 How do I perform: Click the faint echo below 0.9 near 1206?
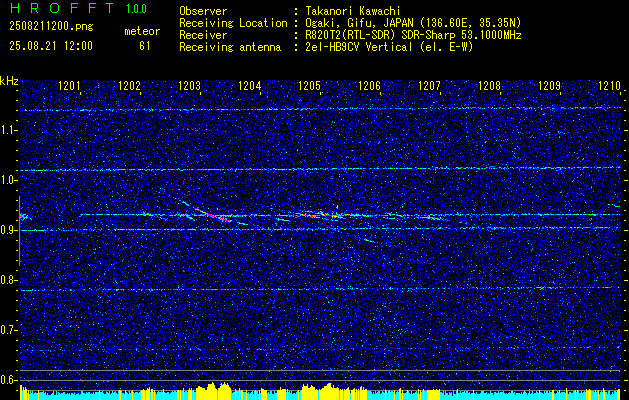(368, 240)
